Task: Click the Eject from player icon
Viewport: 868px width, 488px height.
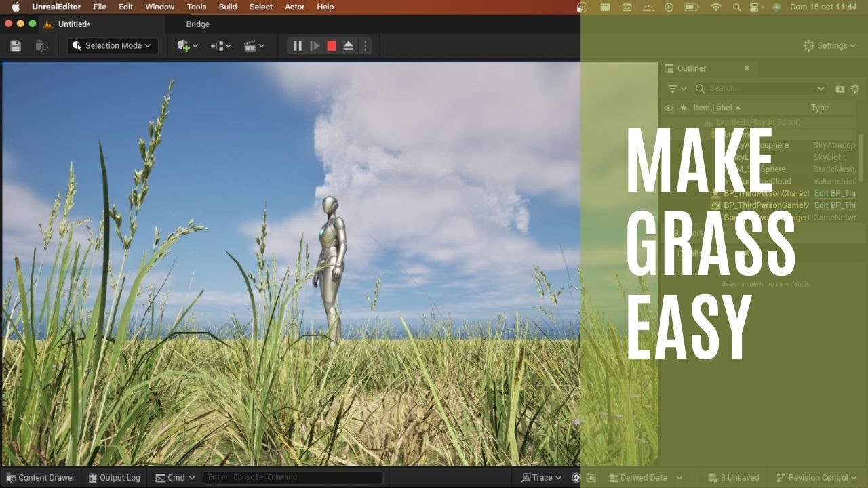Action: point(349,45)
